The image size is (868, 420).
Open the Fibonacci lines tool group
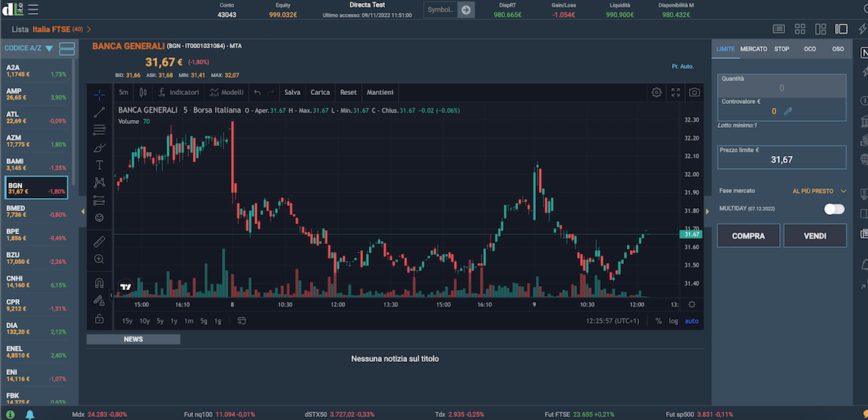100,130
